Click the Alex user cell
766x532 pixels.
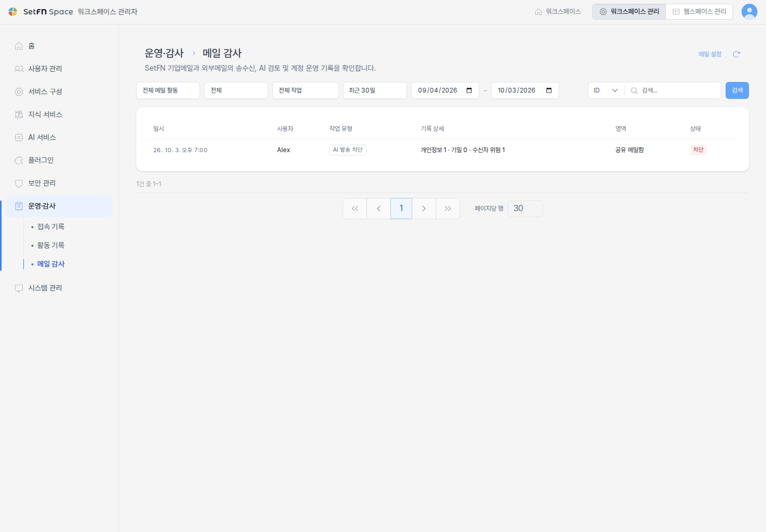pyautogui.click(x=284, y=150)
